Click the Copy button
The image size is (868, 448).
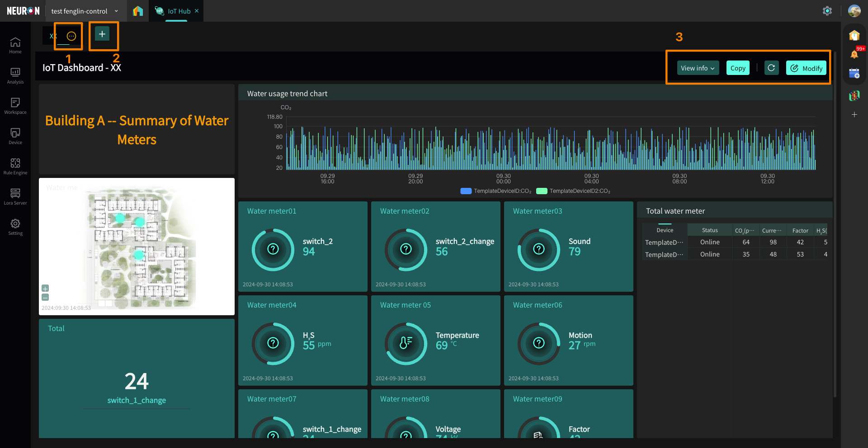click(x=738, y=68)
